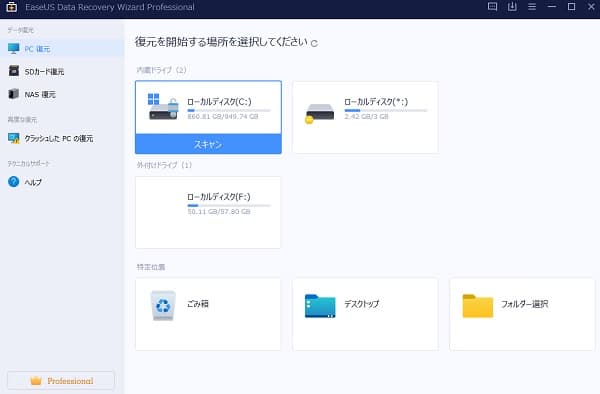Click the blue question mark help icon
Image resolution: width=600 pixels, height=394 pixels.
13,182
